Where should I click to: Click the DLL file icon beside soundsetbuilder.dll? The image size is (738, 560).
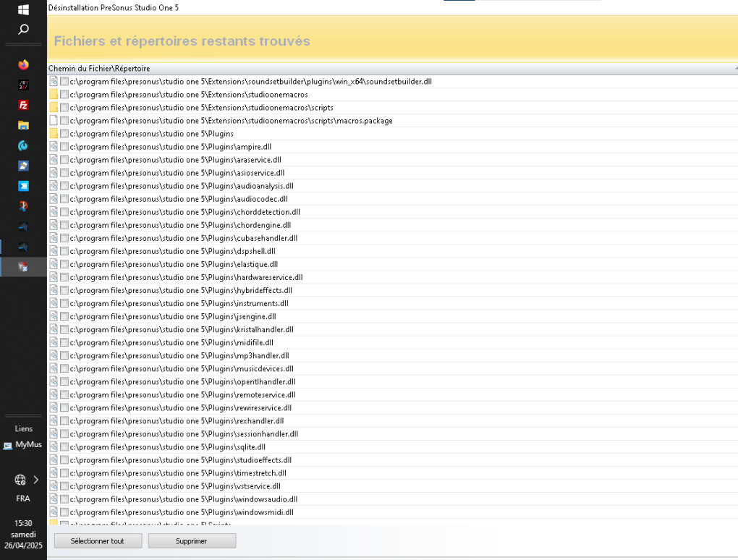pyautogui.click(x=54, y=81)
